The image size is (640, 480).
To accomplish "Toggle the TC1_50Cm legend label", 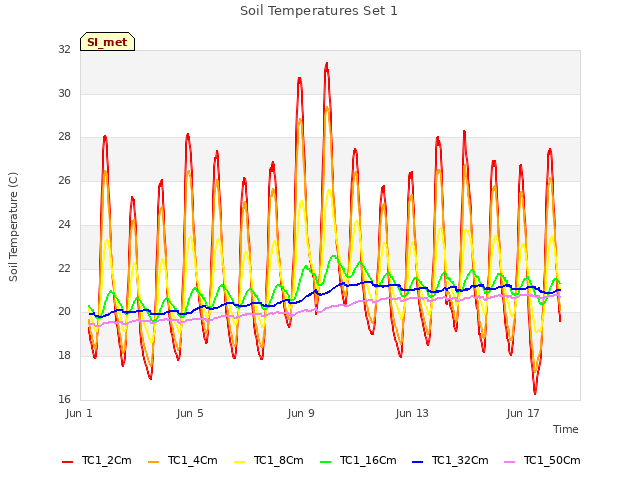I will click(552, 460).
